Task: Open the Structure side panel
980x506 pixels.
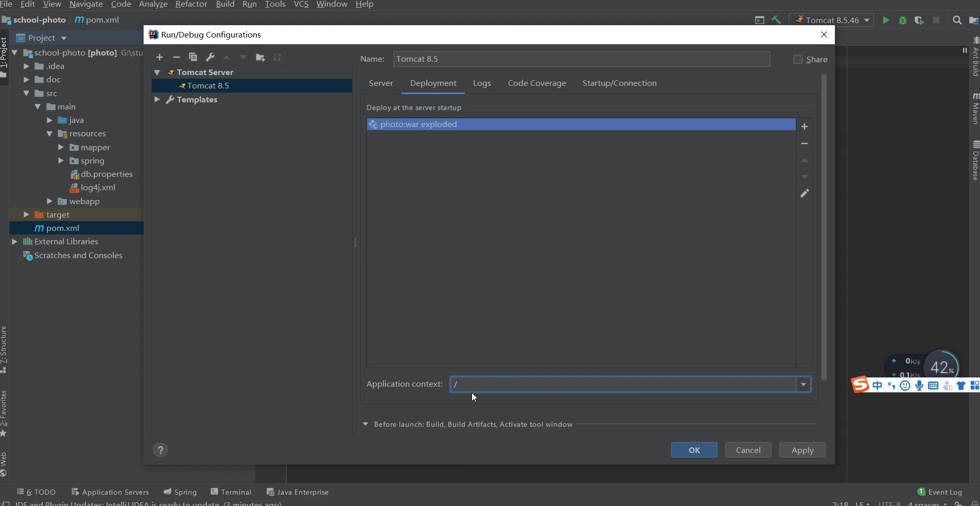Action: tap(4, 350)
